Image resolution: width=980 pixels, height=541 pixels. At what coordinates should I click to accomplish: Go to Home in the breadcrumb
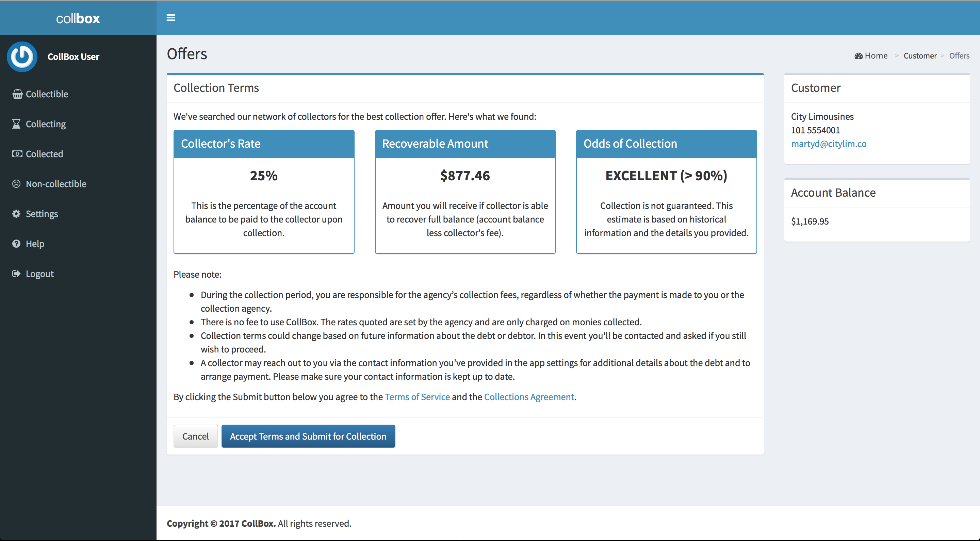pyautogui.click(x=876, y=56)
